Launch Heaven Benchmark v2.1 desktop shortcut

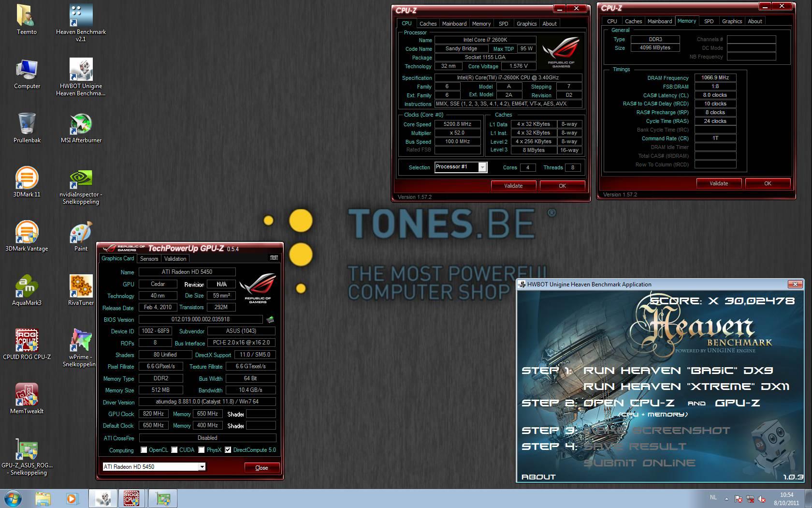coord(81,22)
